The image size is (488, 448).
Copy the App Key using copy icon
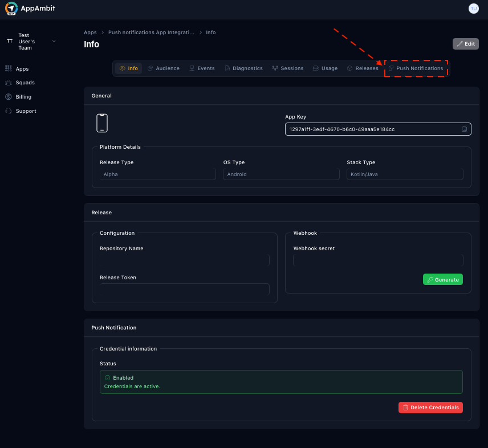(465, 129)
